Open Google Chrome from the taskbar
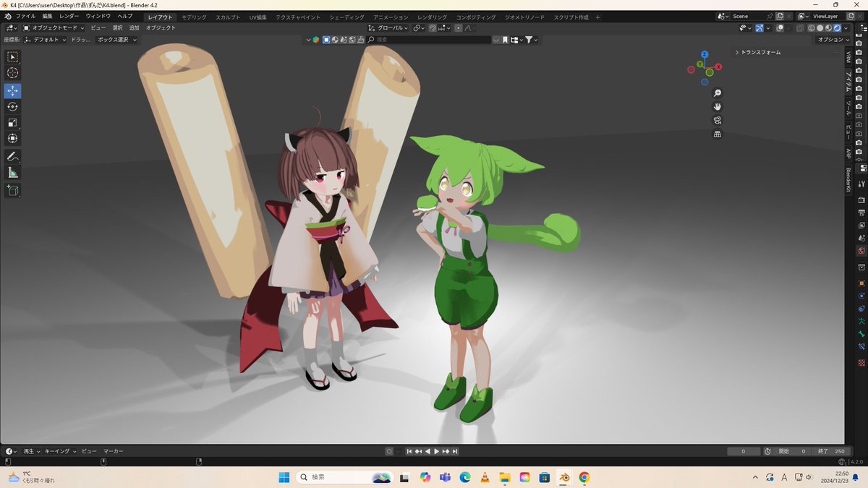 584,477
